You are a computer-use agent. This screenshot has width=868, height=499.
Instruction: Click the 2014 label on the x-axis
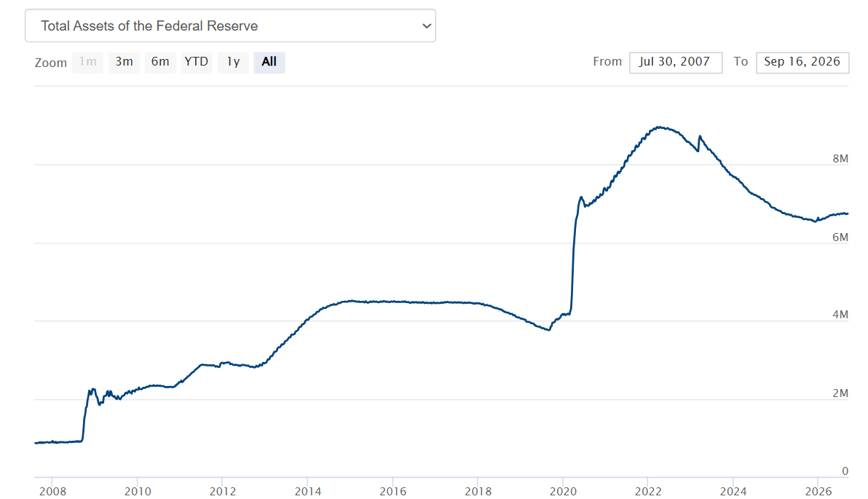click(x=308, y=491)
